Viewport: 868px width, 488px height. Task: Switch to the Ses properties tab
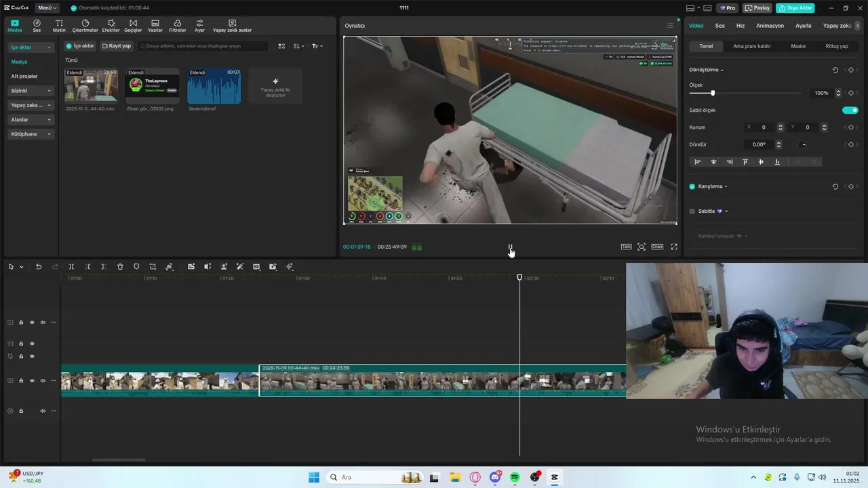coord(719,26)
